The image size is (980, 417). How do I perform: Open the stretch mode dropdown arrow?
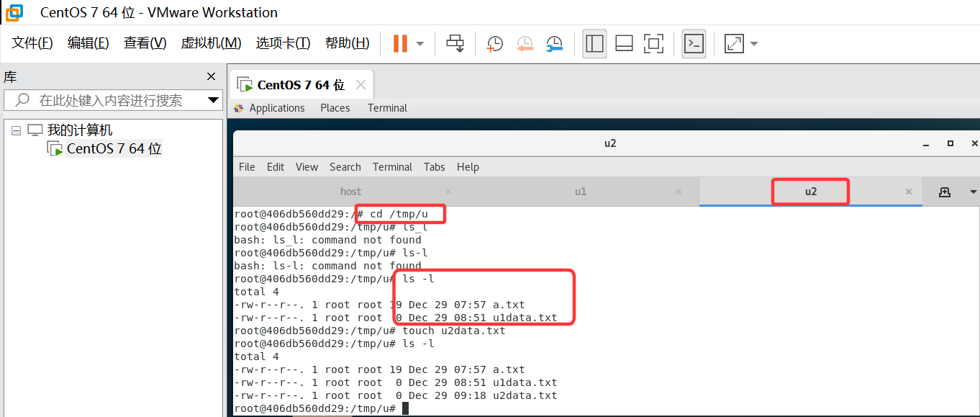(x=753, y=43)
